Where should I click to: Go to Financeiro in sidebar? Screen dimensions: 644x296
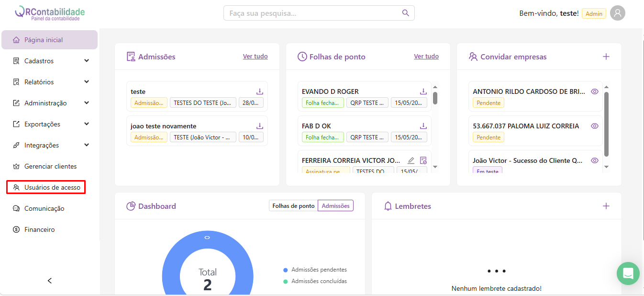(x=39, y=229)
